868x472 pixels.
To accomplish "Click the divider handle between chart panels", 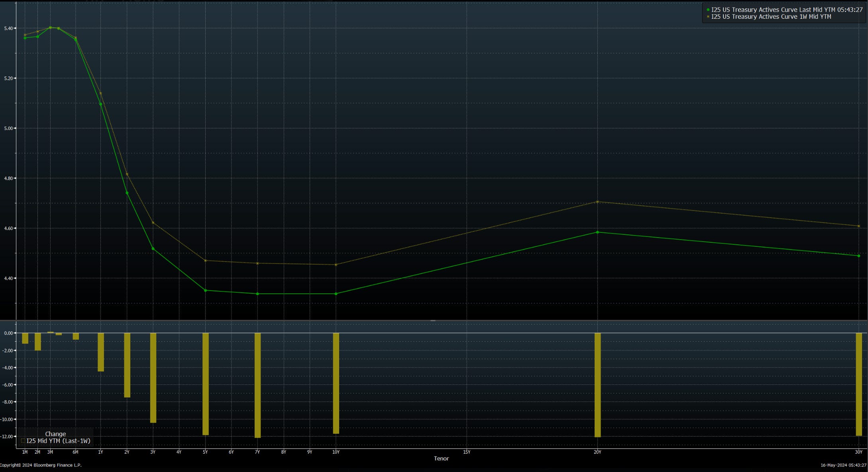I will (x=433, y=321).
